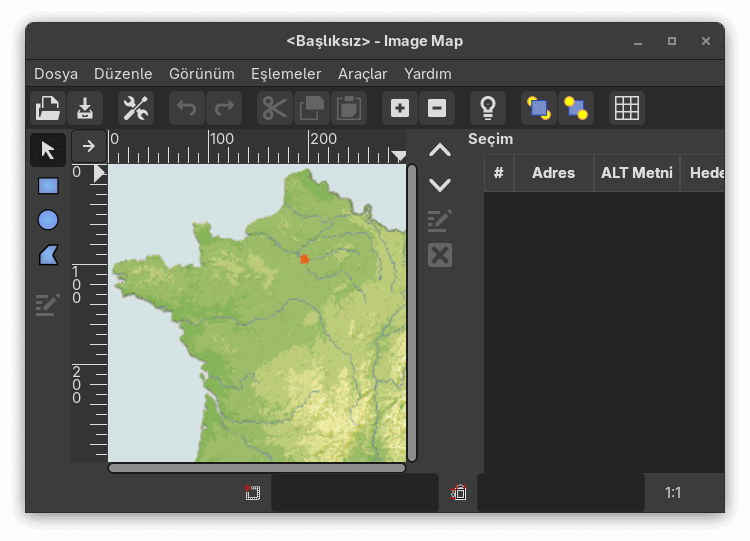Zoom out with minus icon
This screenshot has height=541, width=750.
click(437, 108)
